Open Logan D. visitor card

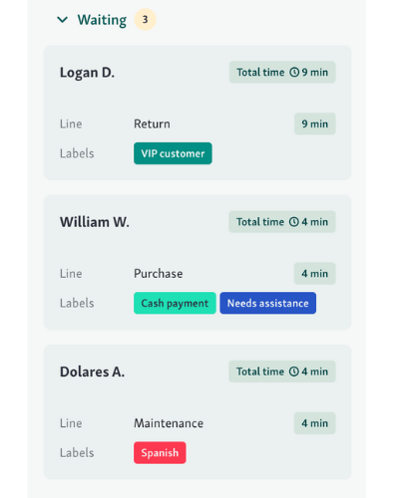[x=197, y=113]
